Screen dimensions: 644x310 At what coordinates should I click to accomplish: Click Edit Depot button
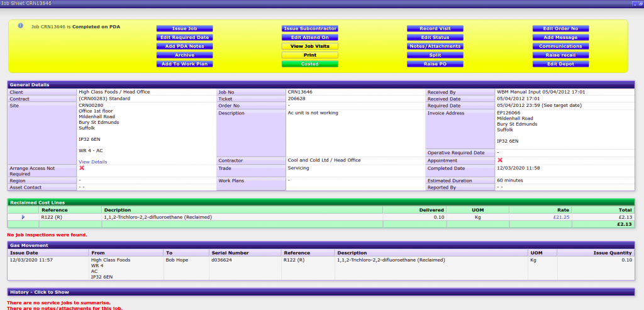pyautogui.click(x=560, y=64)
